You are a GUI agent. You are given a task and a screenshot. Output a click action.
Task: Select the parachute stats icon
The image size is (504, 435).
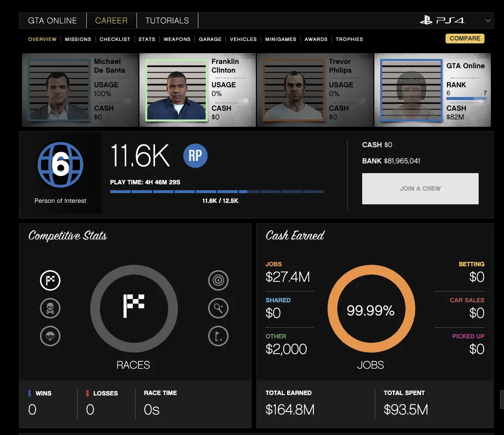[x=50, y=336]
